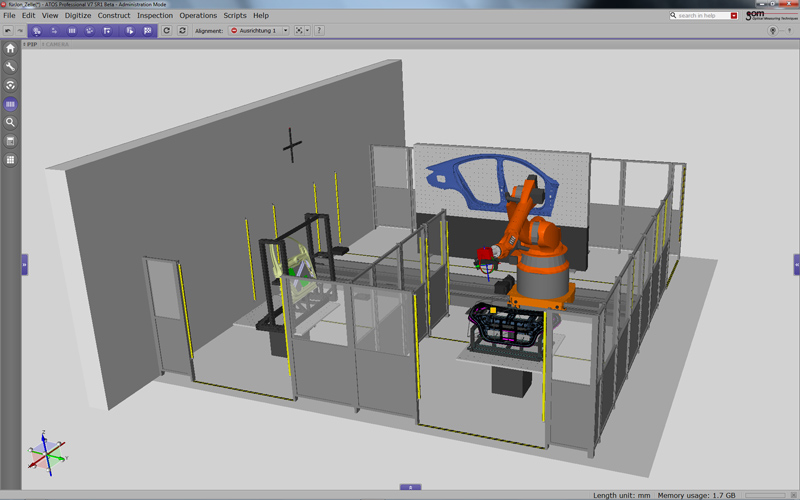The width and height of the screenshot is (800, 500).
Task: Click the undo arrow in toolbar
Action: [8, 31]
